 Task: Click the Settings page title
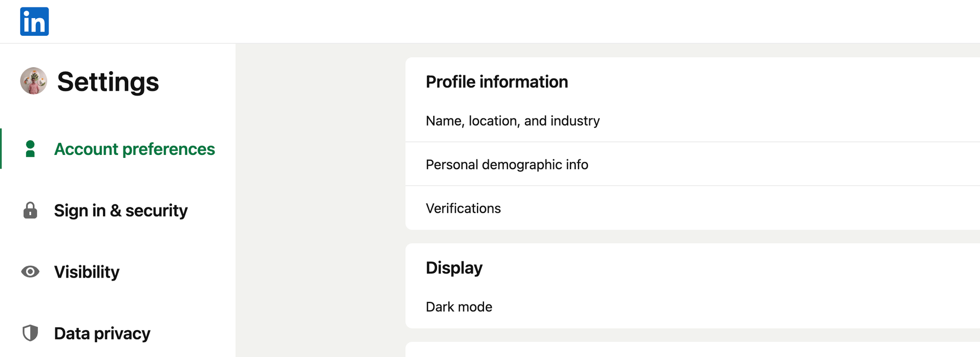108,81
